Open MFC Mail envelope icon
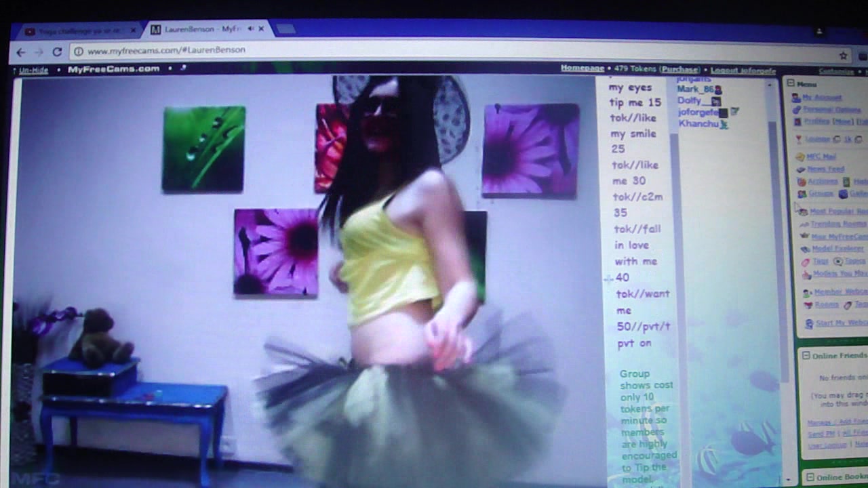The width and height of the screenshot is (868, 488). (800, 157)
